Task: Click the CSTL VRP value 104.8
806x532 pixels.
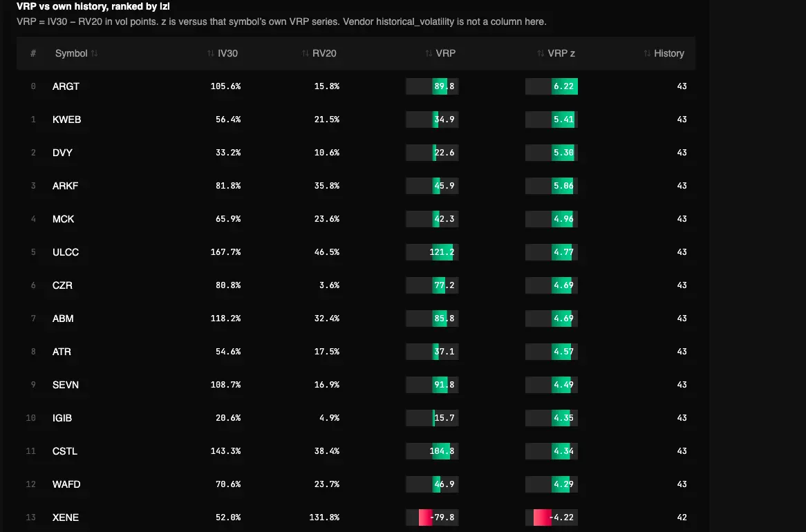Action: [x=442, y=450]
